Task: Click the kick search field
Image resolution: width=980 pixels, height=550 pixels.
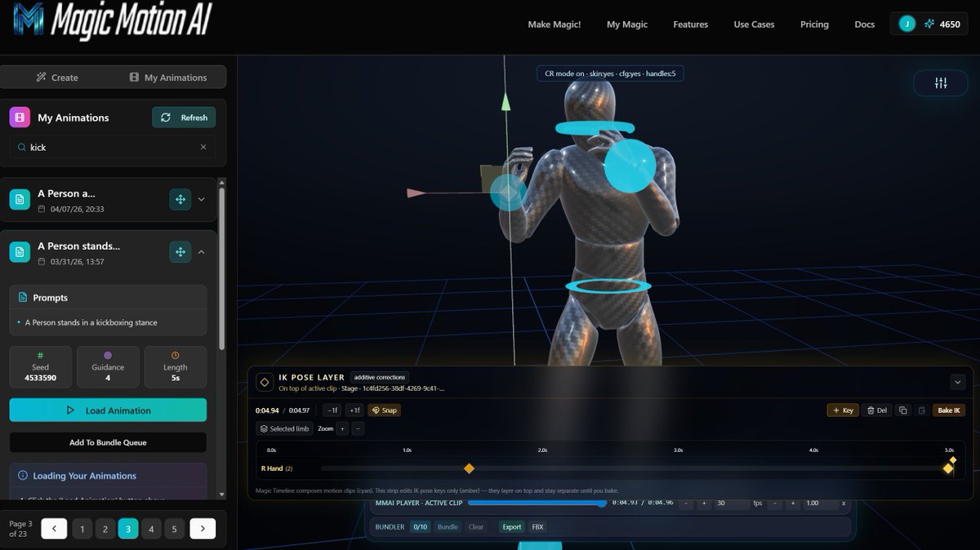Action: coord(113,148)
